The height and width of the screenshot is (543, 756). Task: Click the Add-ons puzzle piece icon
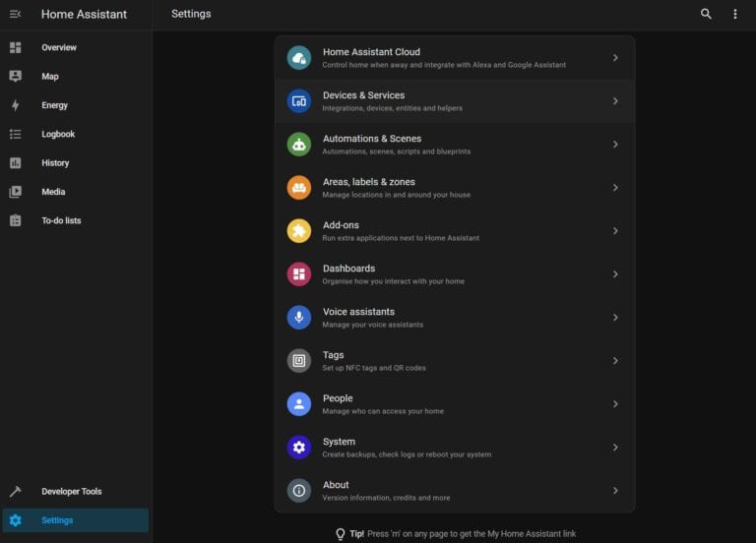click(299, 231)
